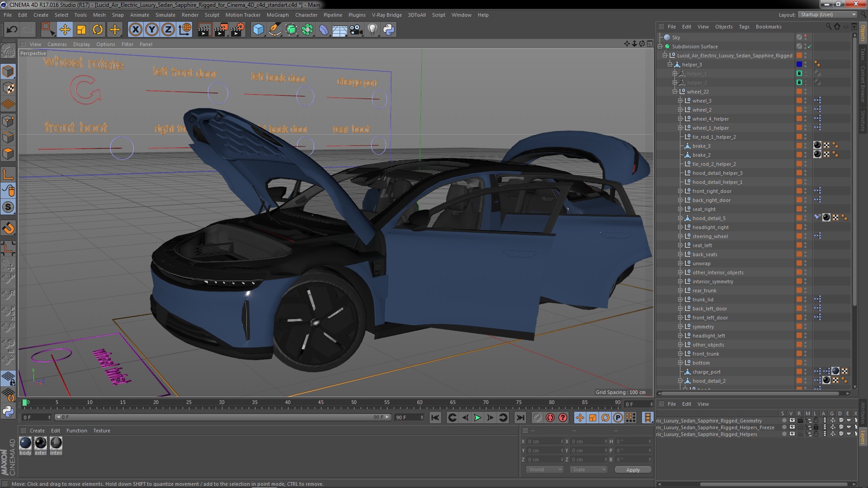The image size is (868, 488).
Task: Open the World coordinate dropdown
Action: (x=545, y=470)
